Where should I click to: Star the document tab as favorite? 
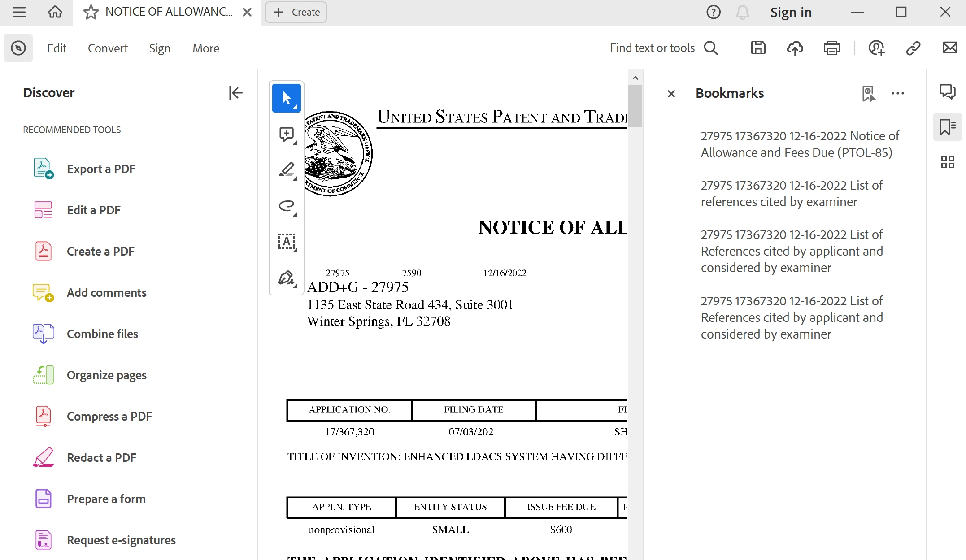[x=91, y=12]
